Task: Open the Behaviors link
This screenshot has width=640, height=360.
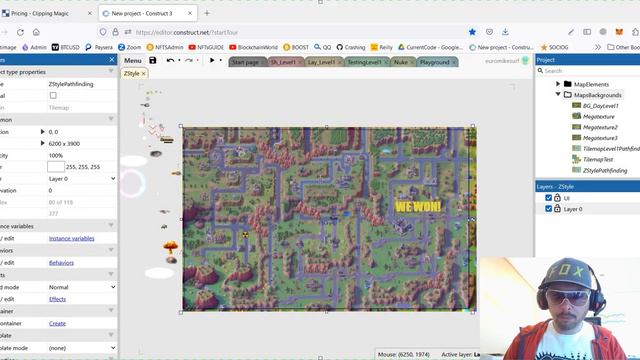Action: [x=61, y=263]
